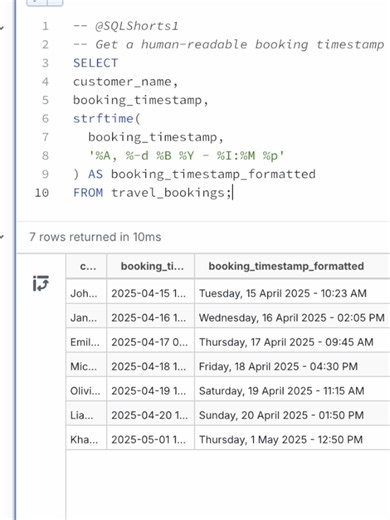The width and height of the screenshot is (390, 520).
Task: Place cursor on the SELECT keyword line
Action: pos(95,63)
